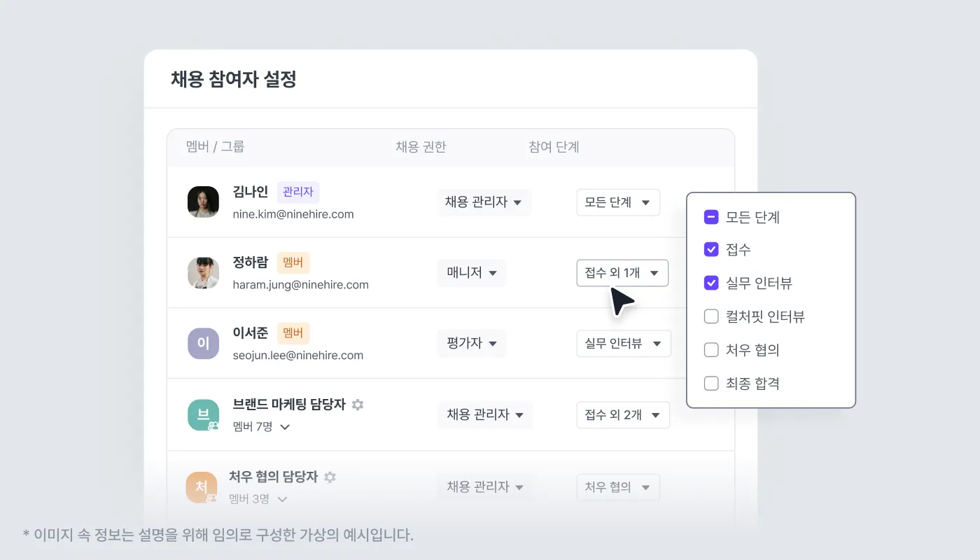Open 정하람's 매니저 permission dropdown

[x=472, y=273]
